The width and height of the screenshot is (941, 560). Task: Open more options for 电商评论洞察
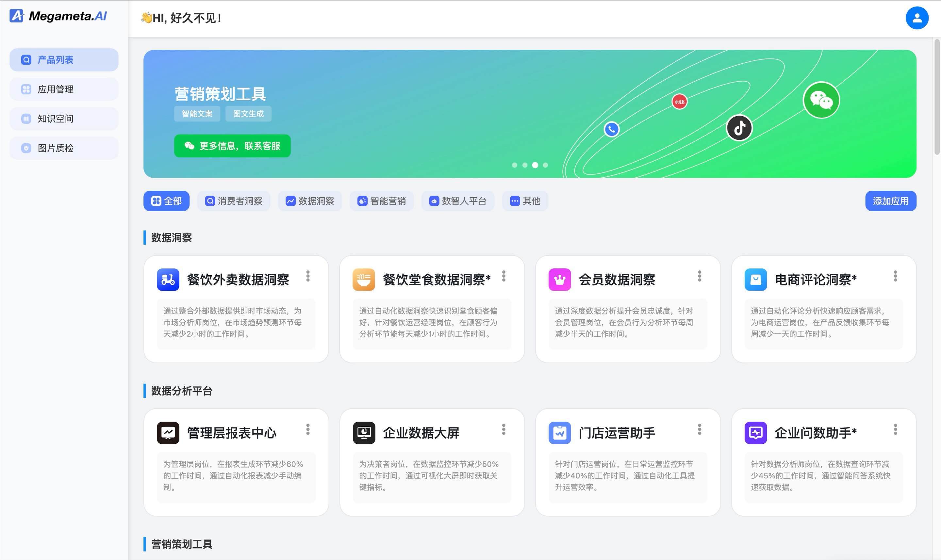pos(895,276)
